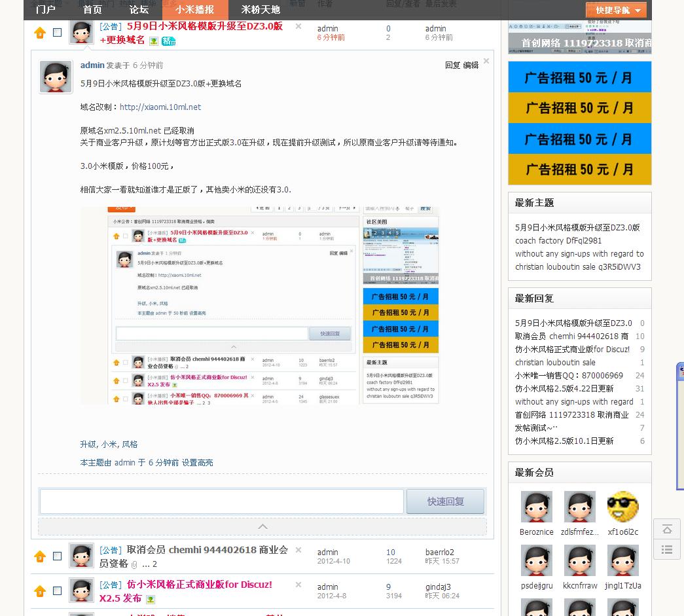Tick the checkbox beside the 5月9日 upgrade thread

tap(57, 32)
